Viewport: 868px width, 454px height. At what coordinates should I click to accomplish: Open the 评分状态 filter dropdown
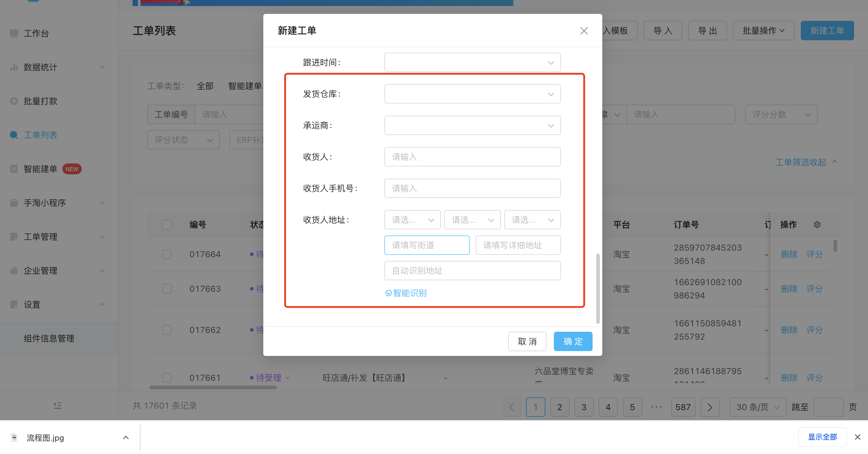183,140
